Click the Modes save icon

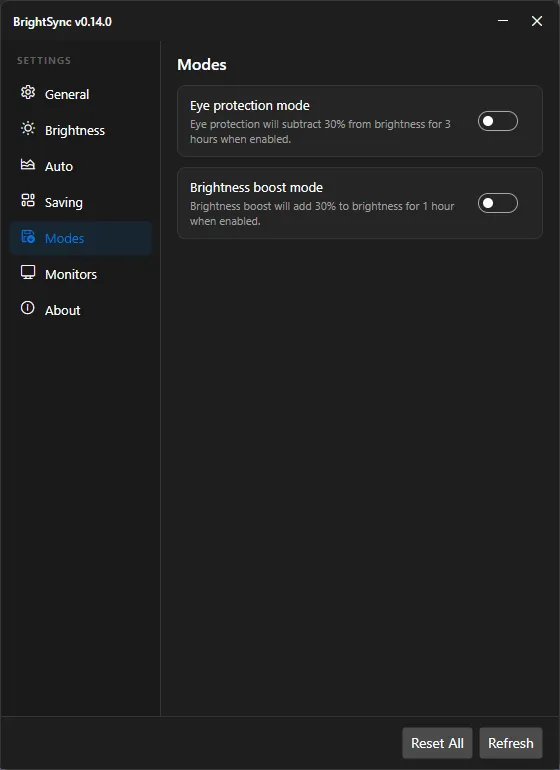(x=28, y=237)
